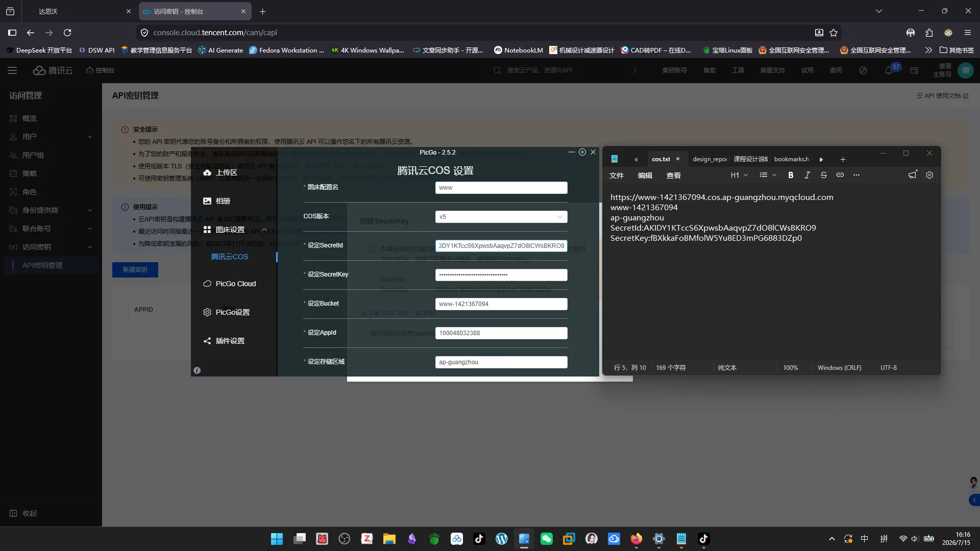Viewport: 980px width, 551px height.
Task: Switch to the design_repor tab in Notepad
Action: [709, 159]
